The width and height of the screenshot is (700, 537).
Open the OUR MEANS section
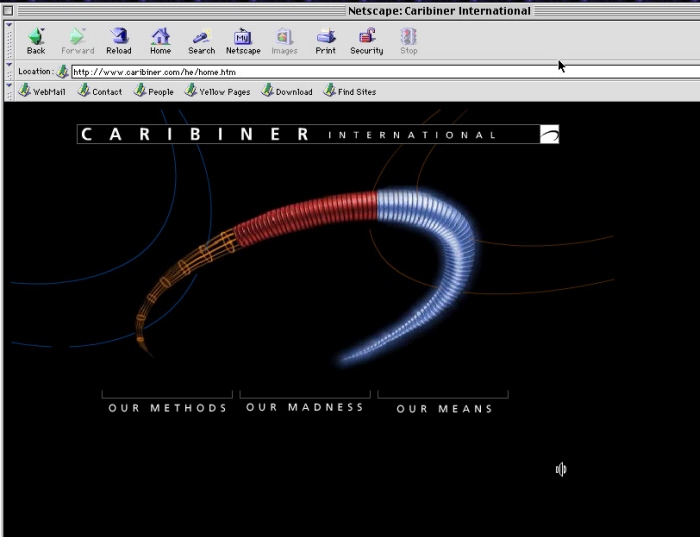click(444, 408)
